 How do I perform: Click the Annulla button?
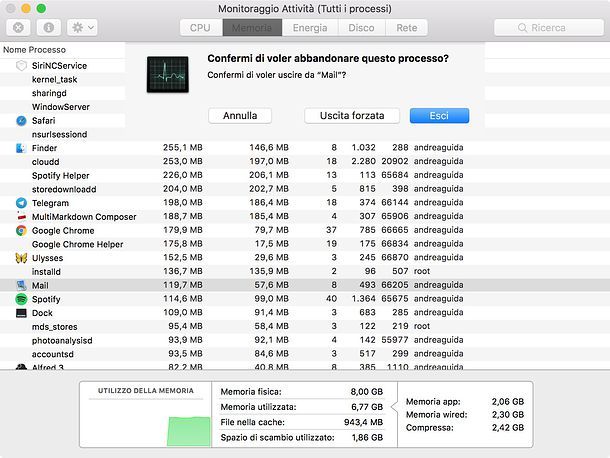(240, 116)
